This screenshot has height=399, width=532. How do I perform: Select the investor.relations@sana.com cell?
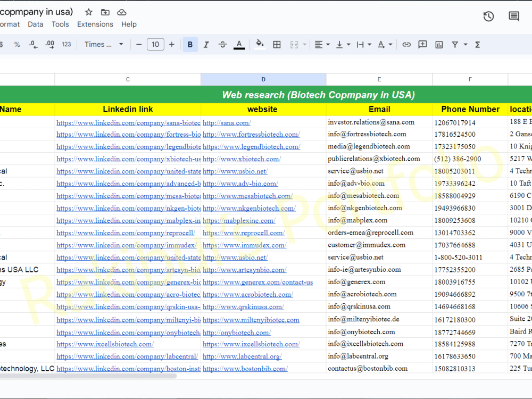click(379, 122)
